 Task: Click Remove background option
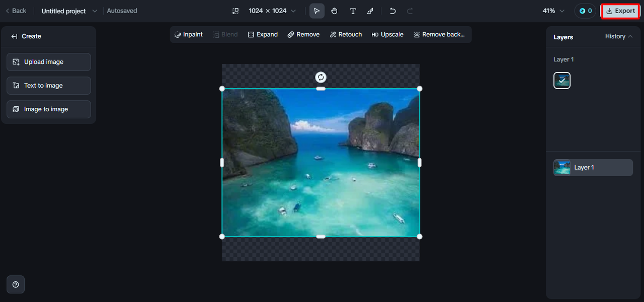tap(439, 34)
